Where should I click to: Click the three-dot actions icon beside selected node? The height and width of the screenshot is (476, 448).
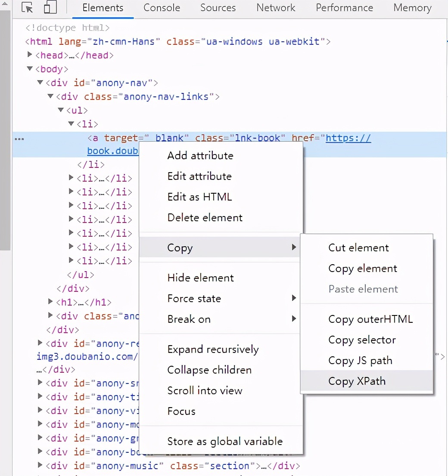[19, 139]
